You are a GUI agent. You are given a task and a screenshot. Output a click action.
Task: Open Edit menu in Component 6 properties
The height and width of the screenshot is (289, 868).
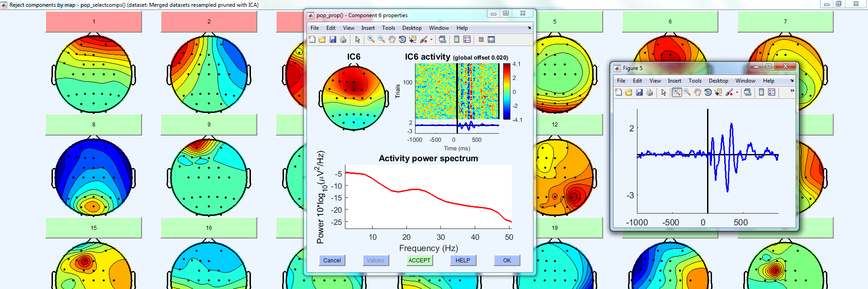tap(331, 28)
